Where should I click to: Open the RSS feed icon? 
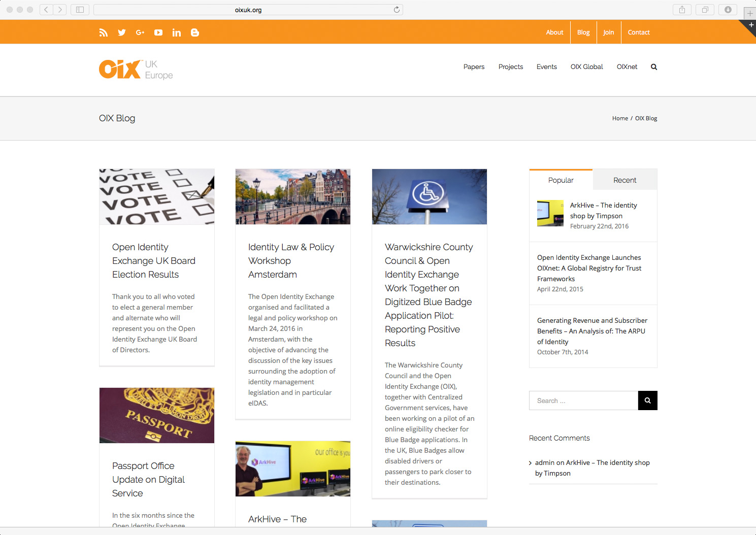(104, 32)
